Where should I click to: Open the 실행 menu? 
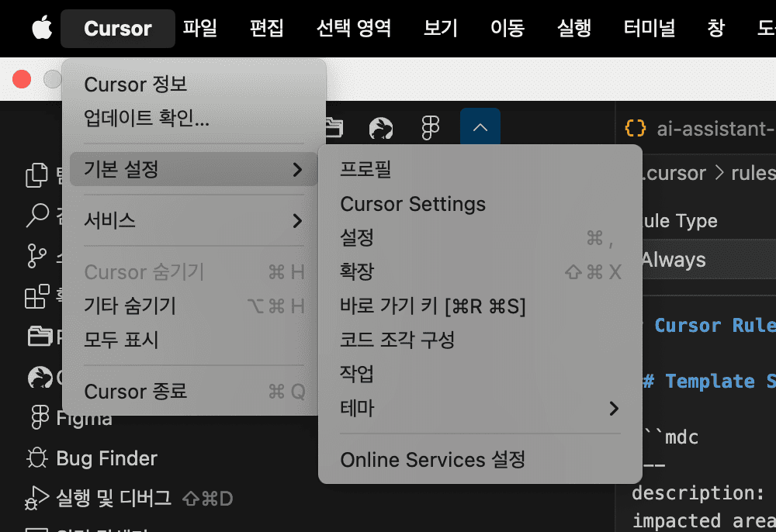574,28
